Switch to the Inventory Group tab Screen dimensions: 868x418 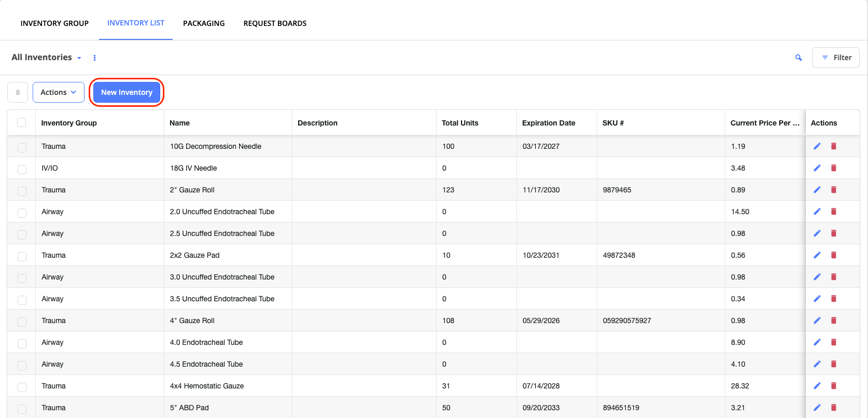click(54, 23)
